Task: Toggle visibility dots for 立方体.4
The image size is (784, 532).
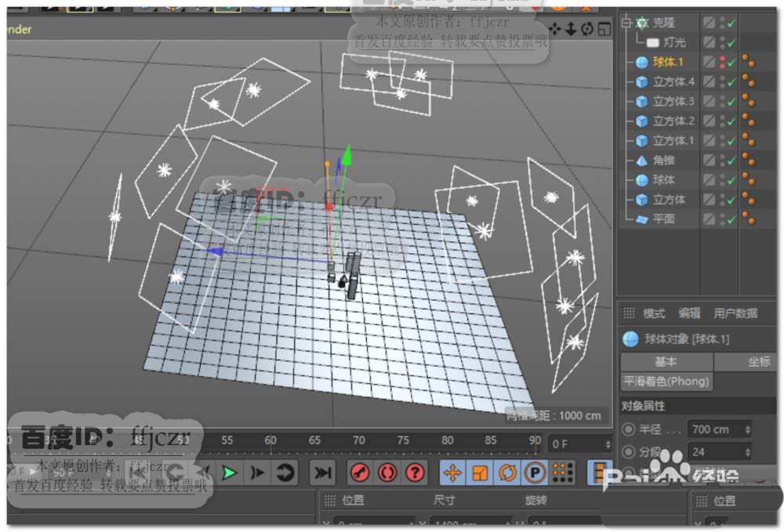Action: click(721, 81)
